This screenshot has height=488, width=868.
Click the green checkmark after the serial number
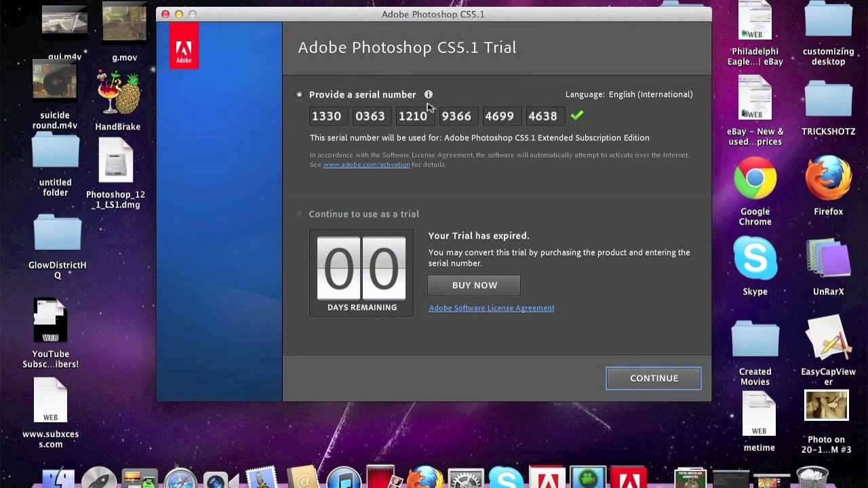(x=577, y=116)
